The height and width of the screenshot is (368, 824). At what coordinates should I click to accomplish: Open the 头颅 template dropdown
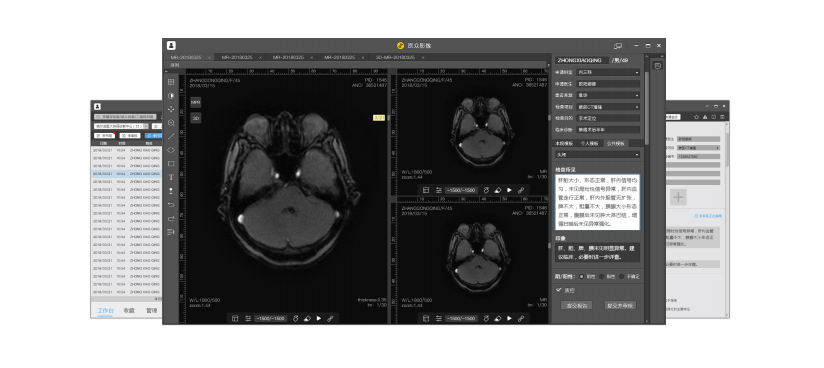[x=598, y=155]
